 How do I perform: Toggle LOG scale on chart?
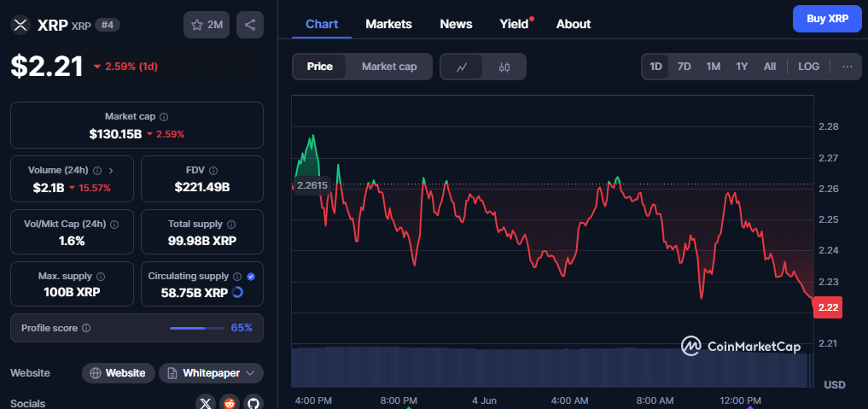click(808, 67)
